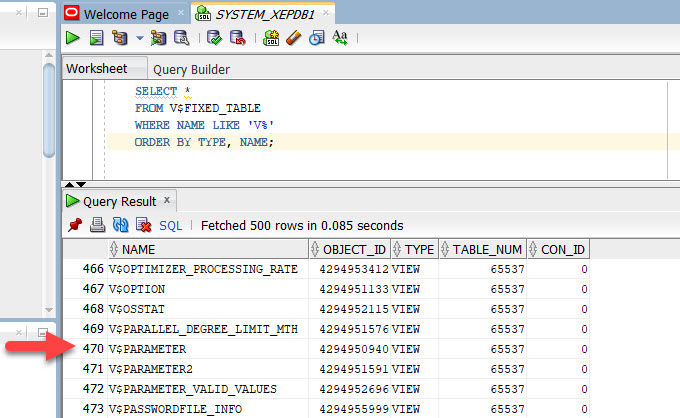Screen dimensions: 680x418
Task: Click the To Upper/Lower case Aa icon
Action: pyautogui.click(x=340, y=38)
